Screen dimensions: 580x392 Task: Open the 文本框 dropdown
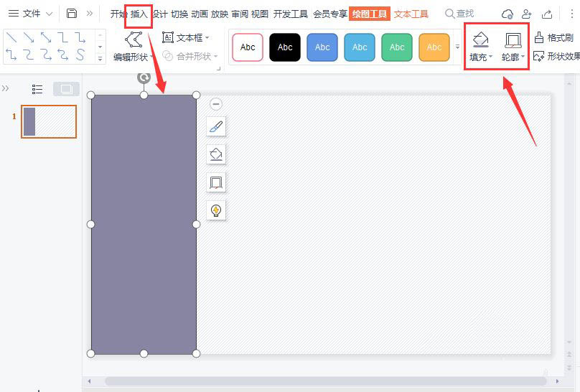coord(186,37)
